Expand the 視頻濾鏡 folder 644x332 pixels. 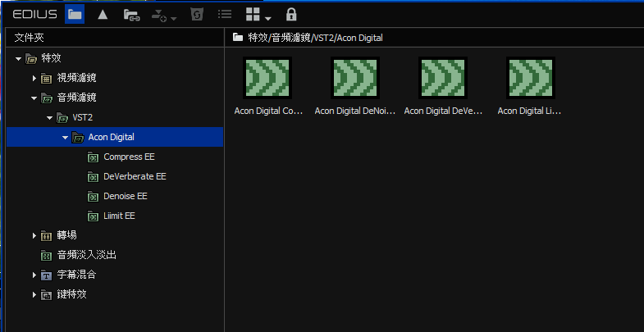point(34,78)
